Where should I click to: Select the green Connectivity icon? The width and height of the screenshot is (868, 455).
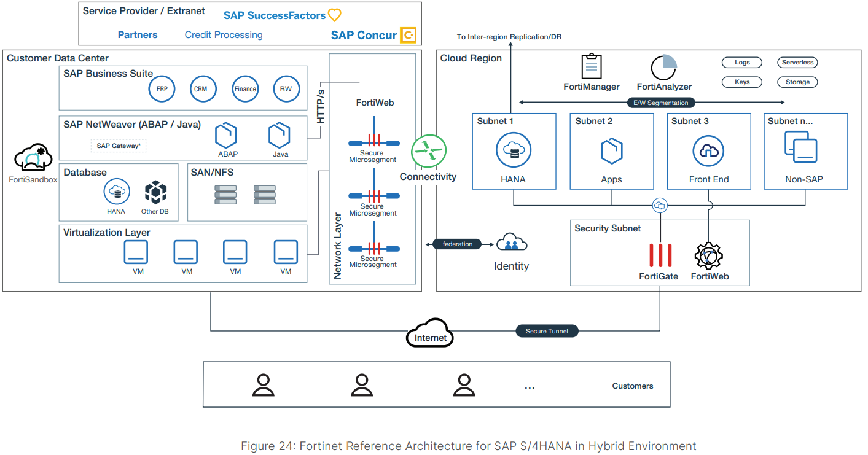[428, 149]
